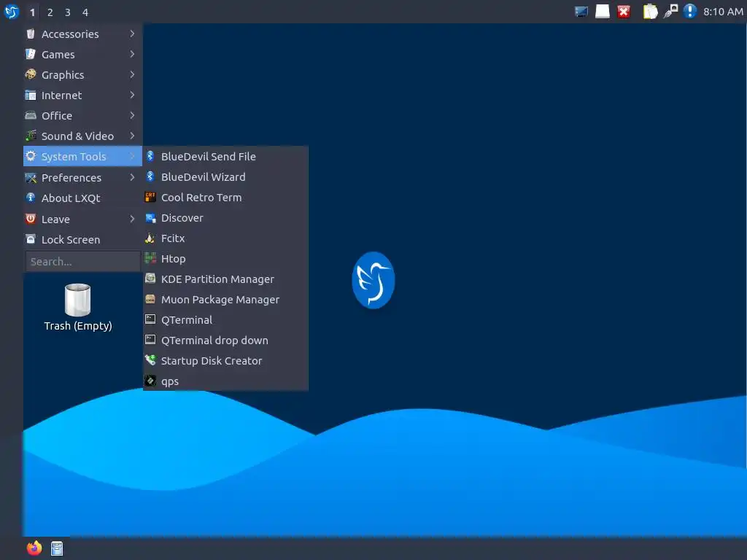
Task: Expand the Graphics chevron arrow
Action: (x=133, y=75)
